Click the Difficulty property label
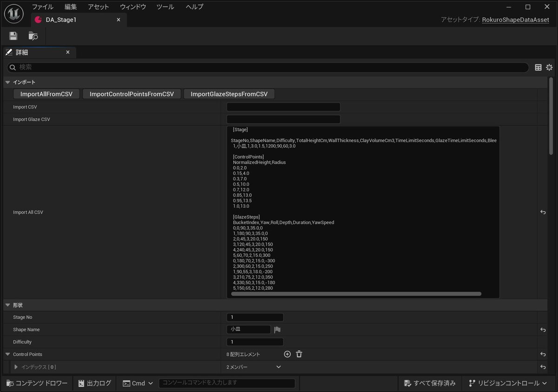558x392 pixels. click(22, 342)
